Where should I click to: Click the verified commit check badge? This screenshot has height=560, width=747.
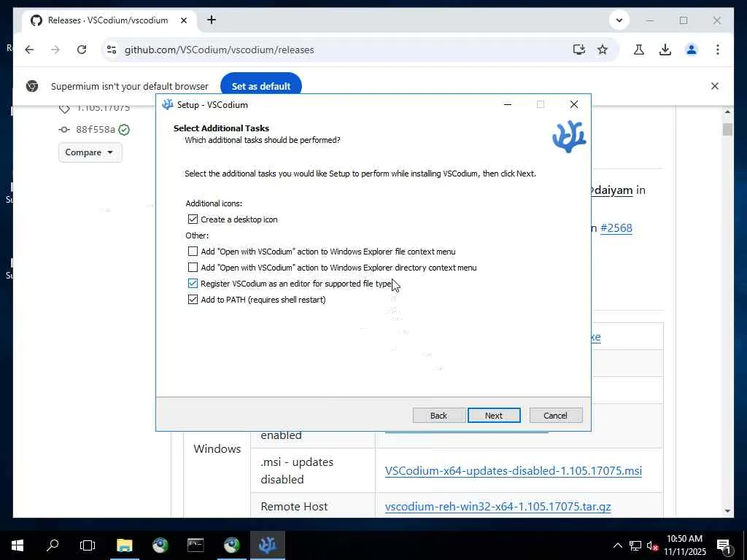point(124,130)
